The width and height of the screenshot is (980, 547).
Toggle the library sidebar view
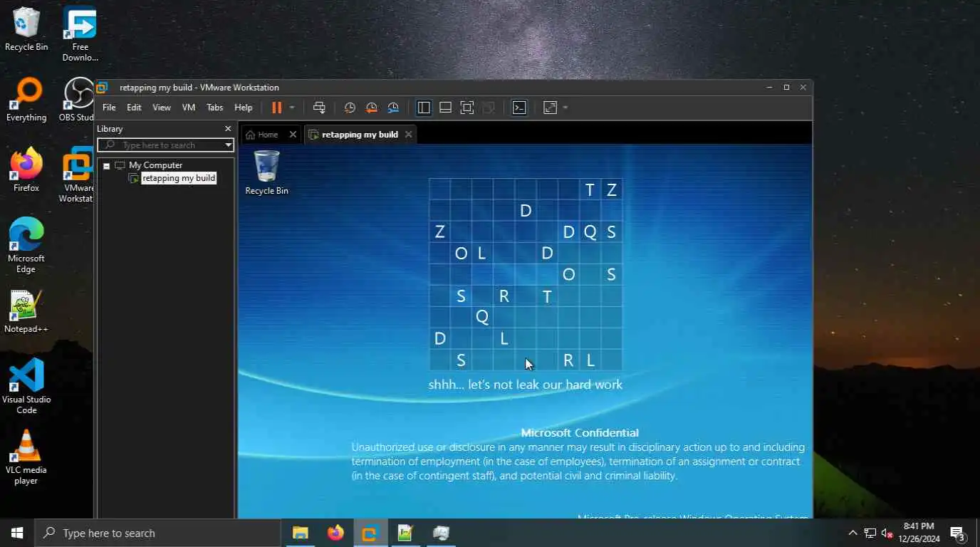coord(424,108)
